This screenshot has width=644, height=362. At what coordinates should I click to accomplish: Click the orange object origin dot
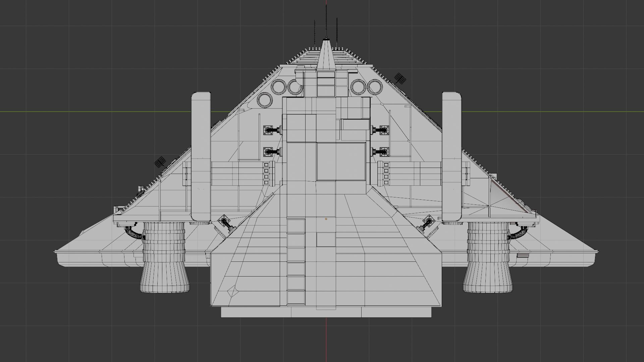point(326,219)
